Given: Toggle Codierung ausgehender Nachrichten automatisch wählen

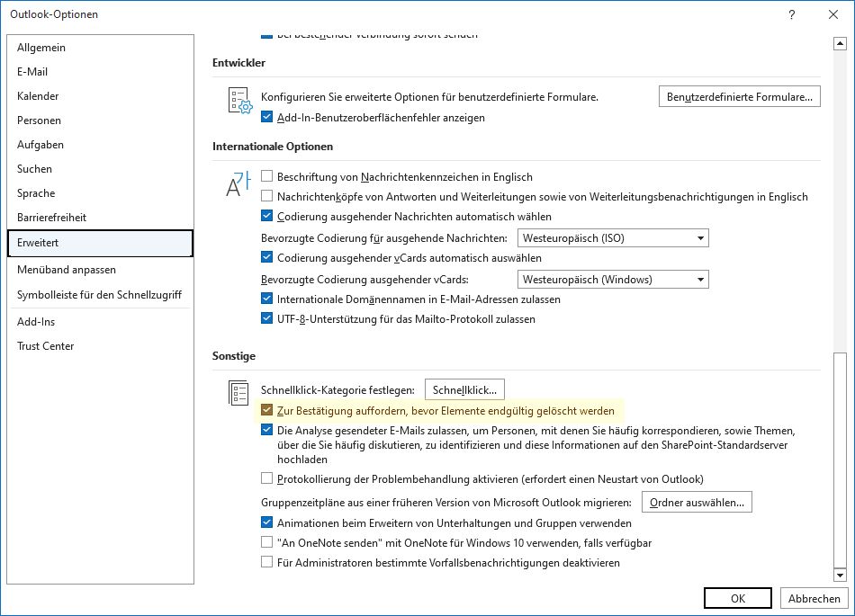Looking at the screenshot, I should pos(266,216).
